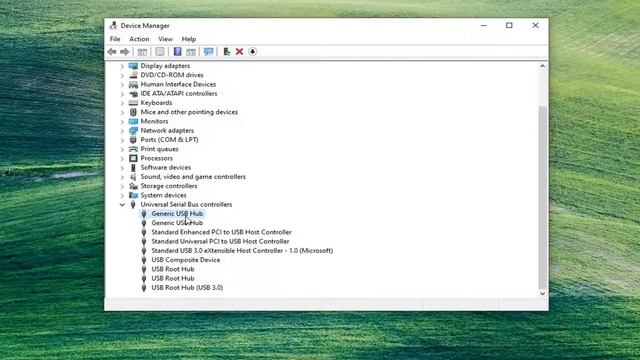
Task: Select IDE ATA/ATAPI controllers label
Action: (179, 94)
